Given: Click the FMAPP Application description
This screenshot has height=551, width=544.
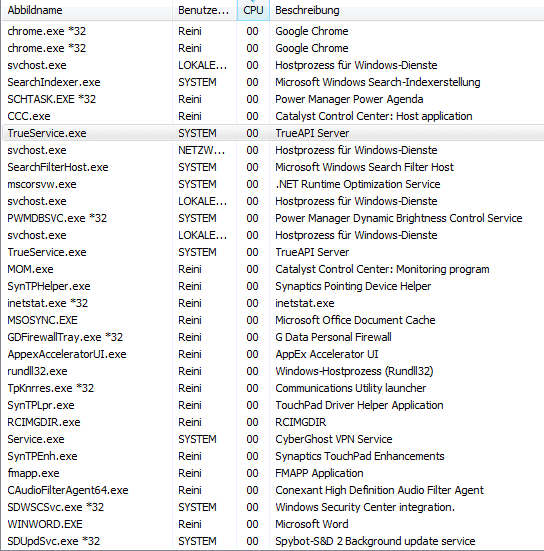Looking at the screenshot, I should click(319, 473).
